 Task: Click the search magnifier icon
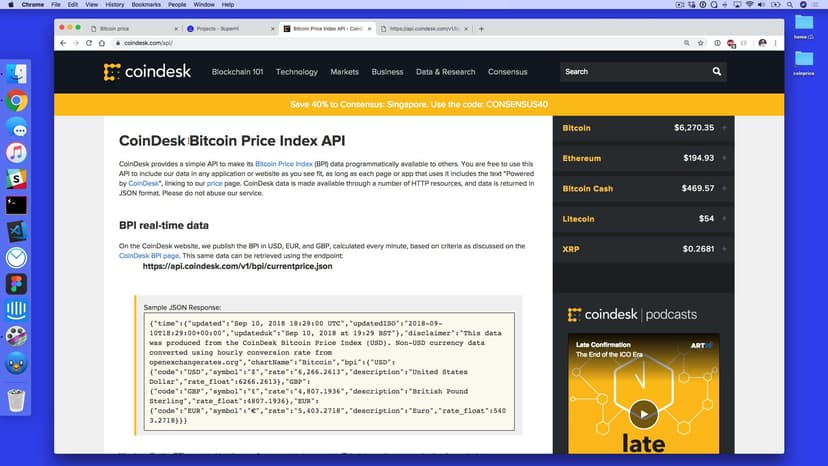coord(716,72)
